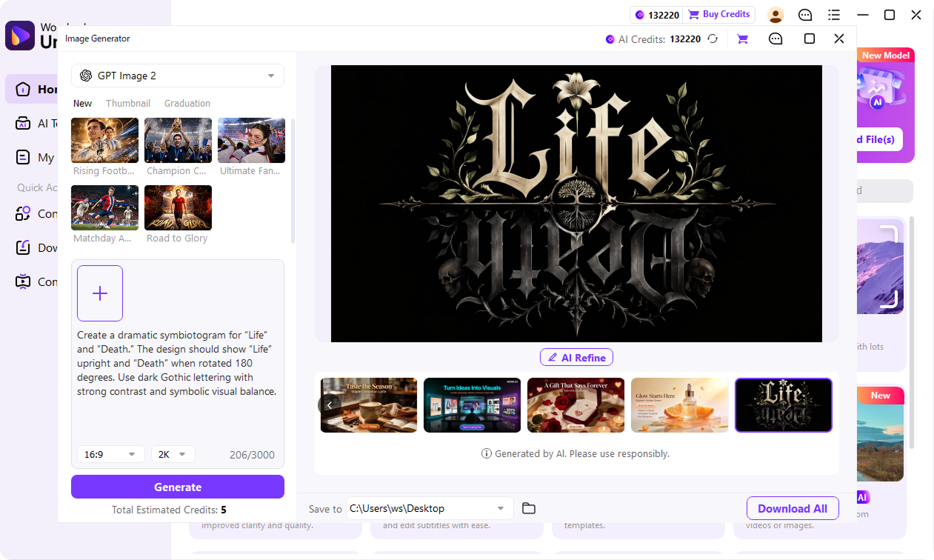Open Home in main window sidebar
934x560 pixels.
(x=33, y=89)
